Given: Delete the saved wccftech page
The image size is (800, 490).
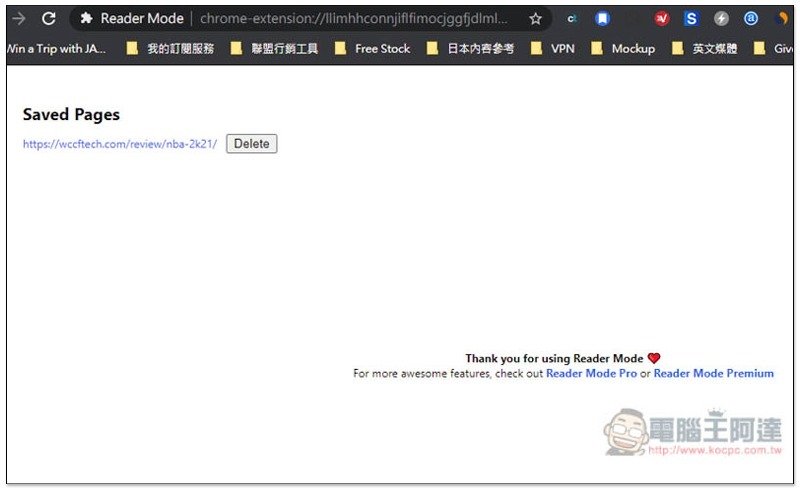Looking at the screenshot, I should point(252,144).
